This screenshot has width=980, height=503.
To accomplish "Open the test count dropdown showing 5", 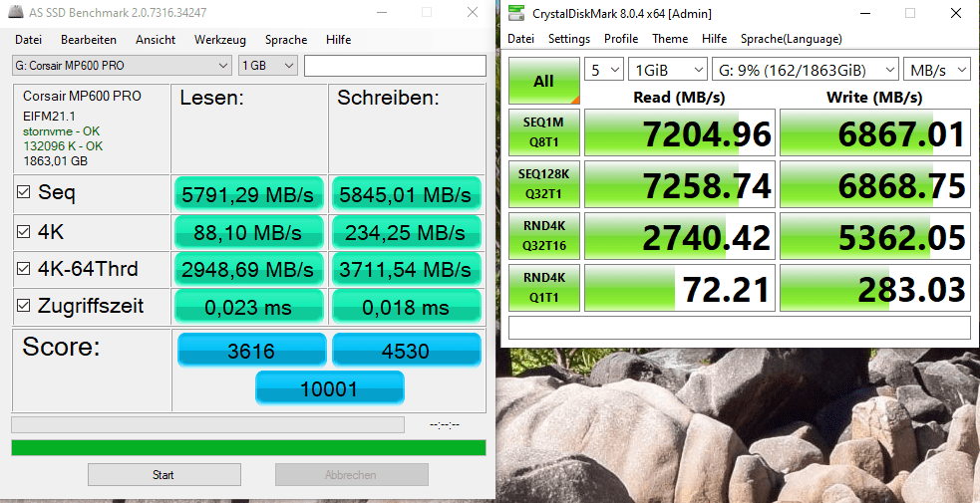I will click(x=604, y=71).
